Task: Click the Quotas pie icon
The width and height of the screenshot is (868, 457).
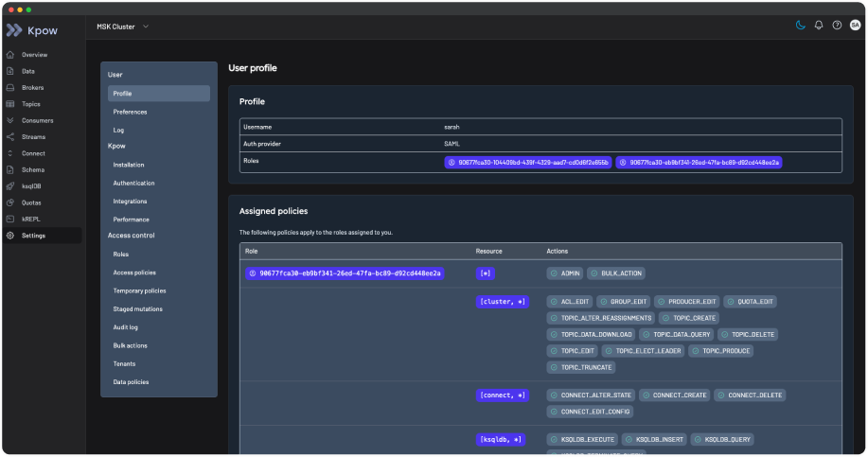Action: pos(10,202)
